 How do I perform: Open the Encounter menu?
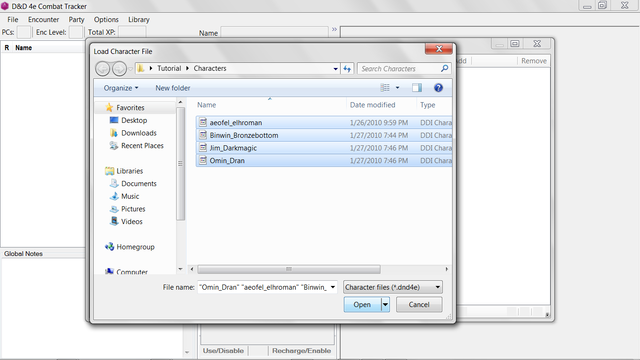coord(43,20)
